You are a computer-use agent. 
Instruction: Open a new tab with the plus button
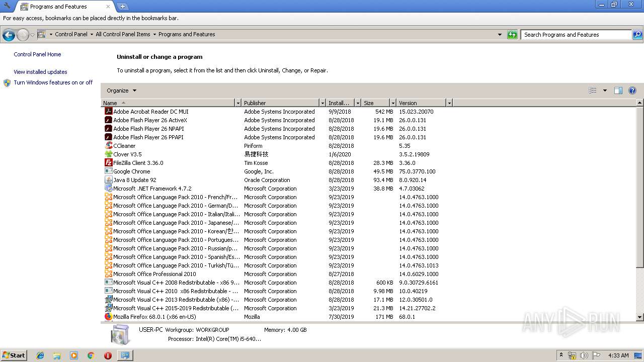point(122,7)
